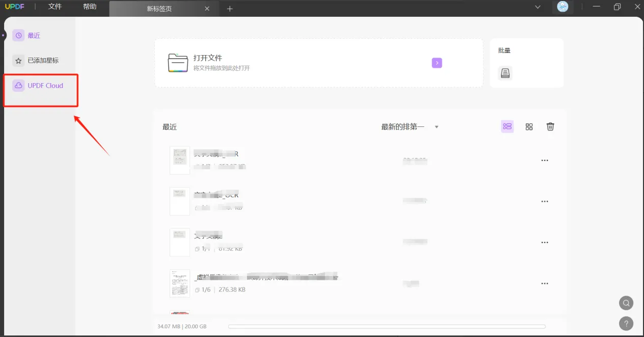Open UPDF Cloud in the sidebar
The height and width of the screenshot is (337, 644).
click(x=38, y=86)
